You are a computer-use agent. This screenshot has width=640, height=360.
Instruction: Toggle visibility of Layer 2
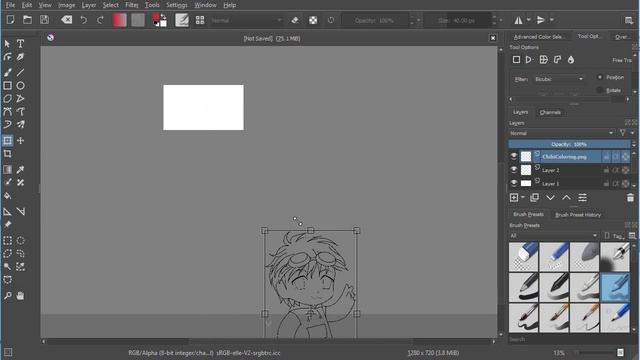pyautogui.click(x=514, y=170)
